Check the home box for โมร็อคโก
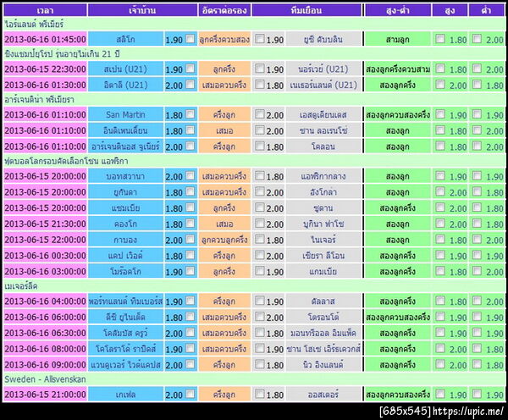 190,271
